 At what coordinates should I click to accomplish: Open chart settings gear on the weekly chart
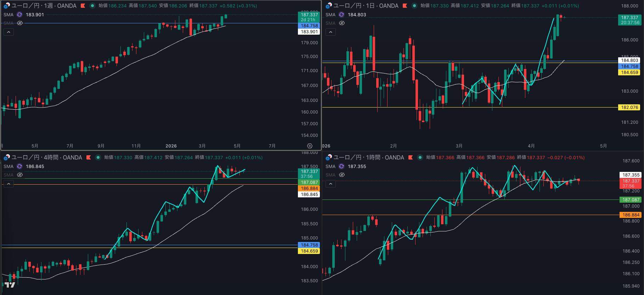pos(310,146)
